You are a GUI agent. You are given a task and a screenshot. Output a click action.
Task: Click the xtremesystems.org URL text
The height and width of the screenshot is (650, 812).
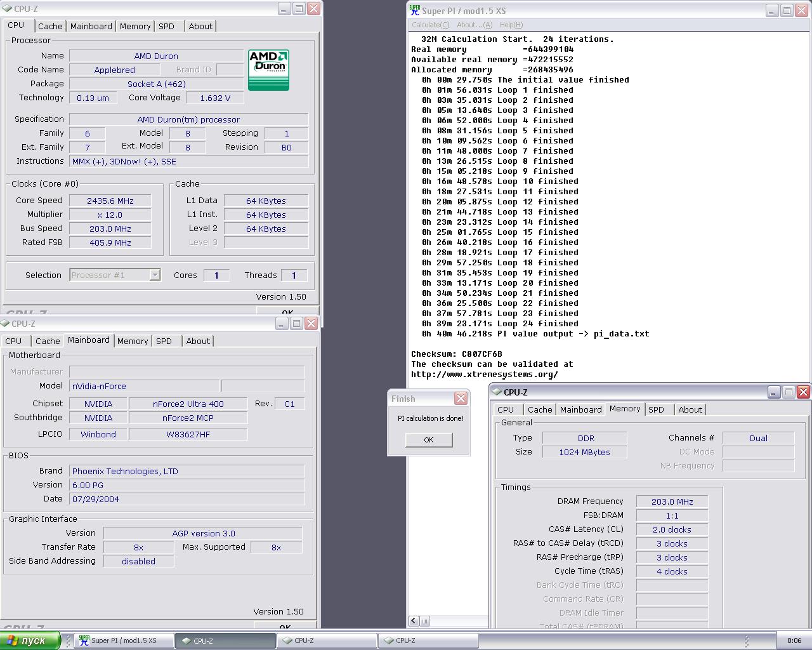point(485,375)
